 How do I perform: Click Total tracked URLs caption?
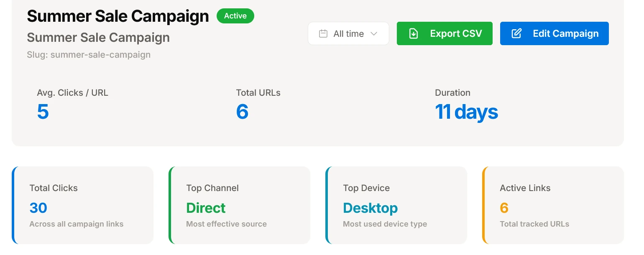point(534,224)
